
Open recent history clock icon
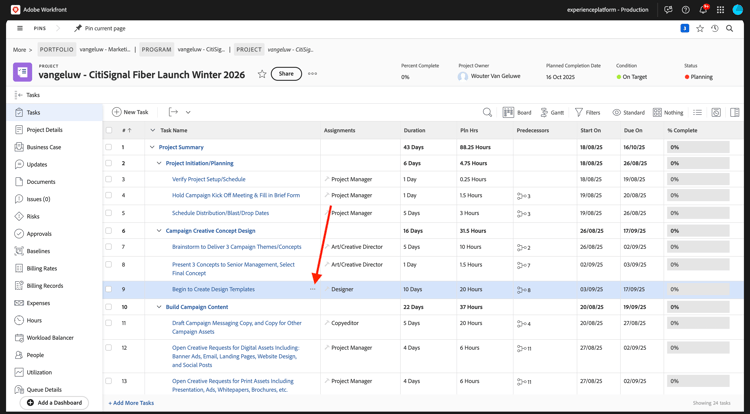pyautogui.click(x=715, y=29)
